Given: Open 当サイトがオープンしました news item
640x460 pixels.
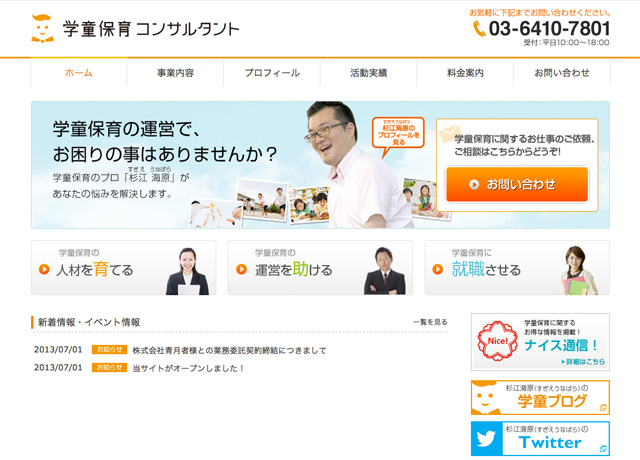Looking at the screenshot, I should tap(188, 368).
